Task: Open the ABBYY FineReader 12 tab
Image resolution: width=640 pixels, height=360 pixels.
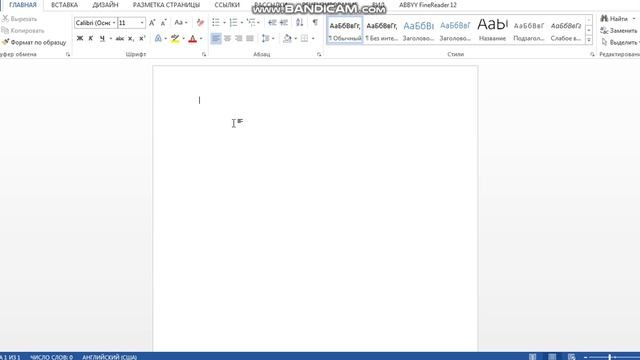Action: (428, 5)
